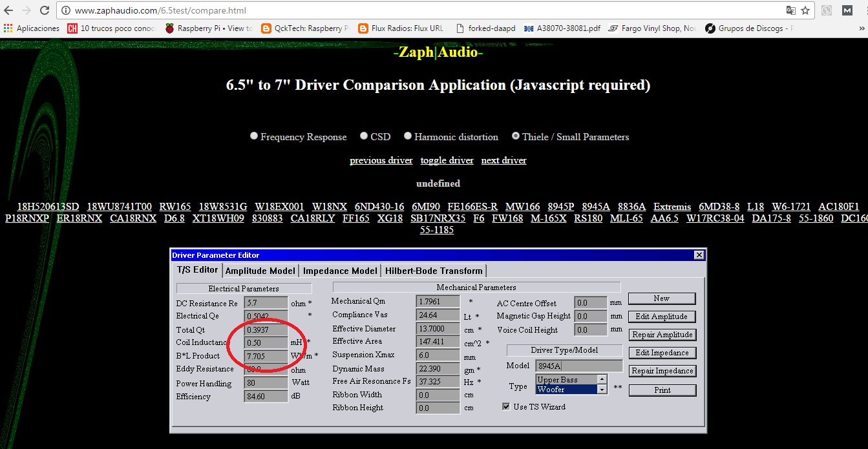Follow the toggle driver link

click(447, 160)
